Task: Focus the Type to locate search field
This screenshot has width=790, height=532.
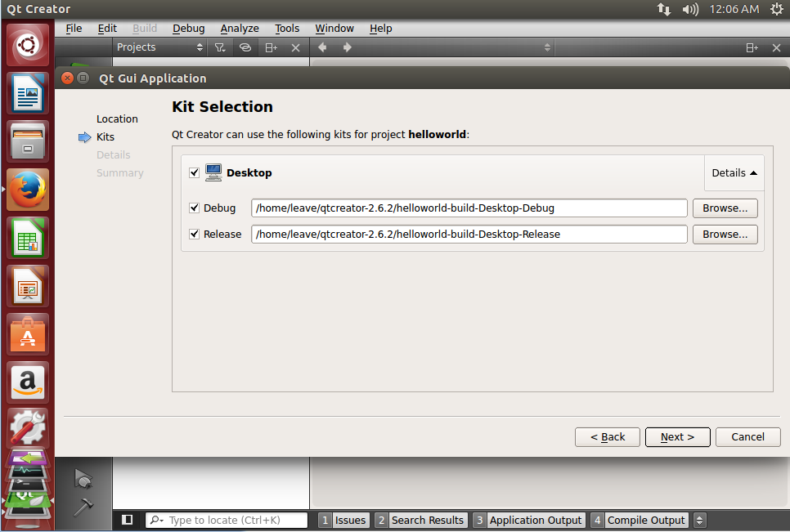Action: coord(227,520)
